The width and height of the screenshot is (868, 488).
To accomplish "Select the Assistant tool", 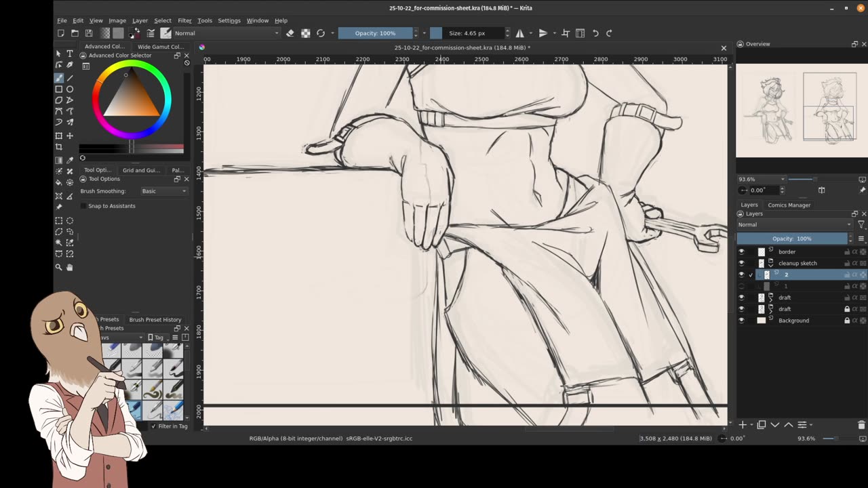I will [59, 196].
